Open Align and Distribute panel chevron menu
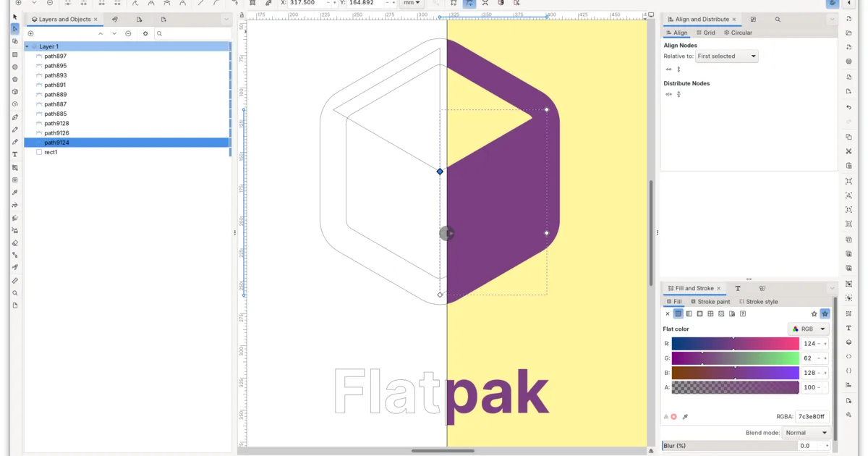This screenshot has width=868, height=456. coord(832,20)
